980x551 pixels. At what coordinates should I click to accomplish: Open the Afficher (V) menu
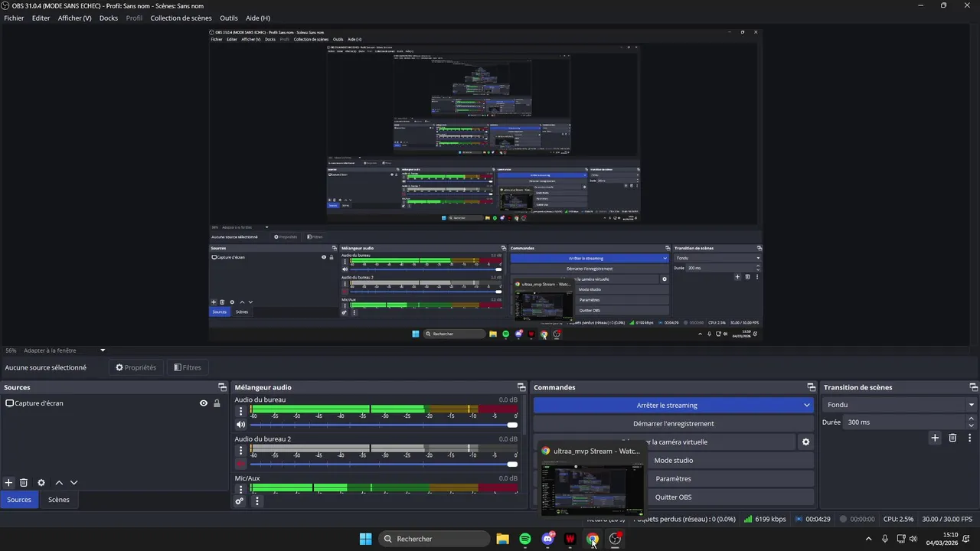[x=74, y=18]
